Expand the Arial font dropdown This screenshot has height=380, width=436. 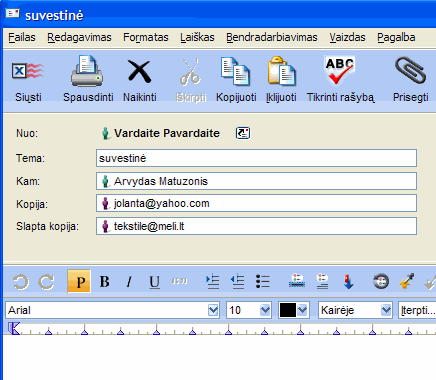pos(213,310)
